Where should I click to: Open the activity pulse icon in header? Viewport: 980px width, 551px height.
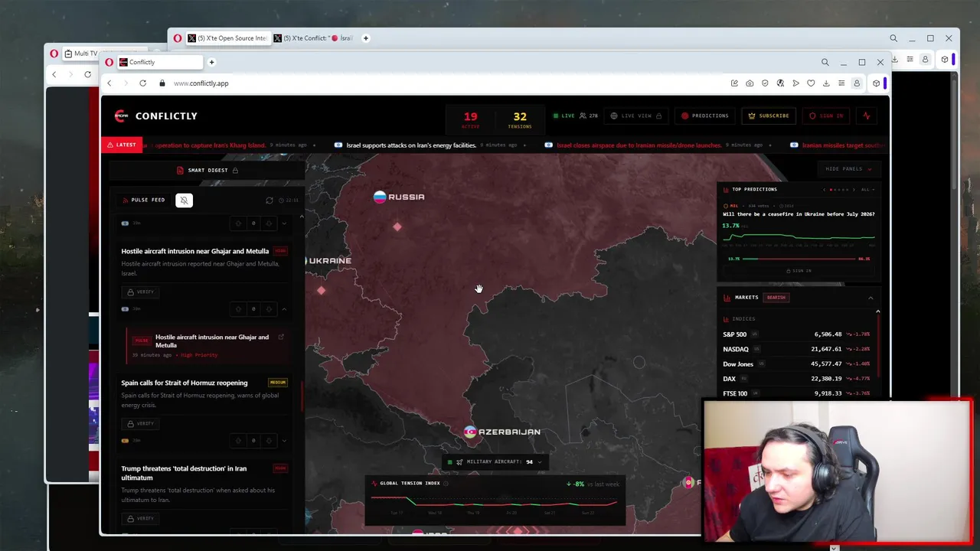point(866,116)
